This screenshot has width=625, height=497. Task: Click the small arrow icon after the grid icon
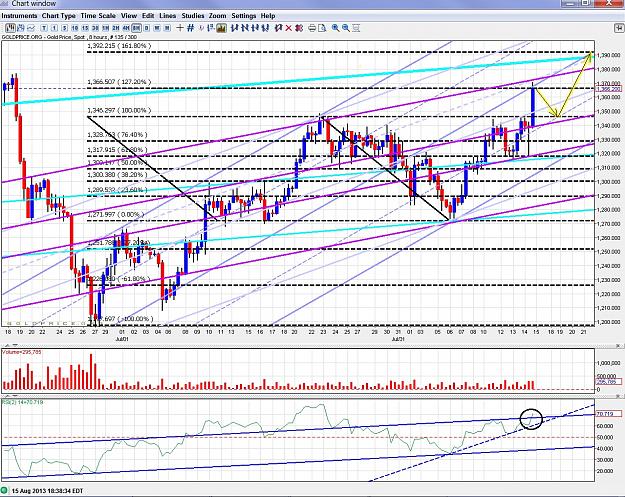[x=202, y=28]
